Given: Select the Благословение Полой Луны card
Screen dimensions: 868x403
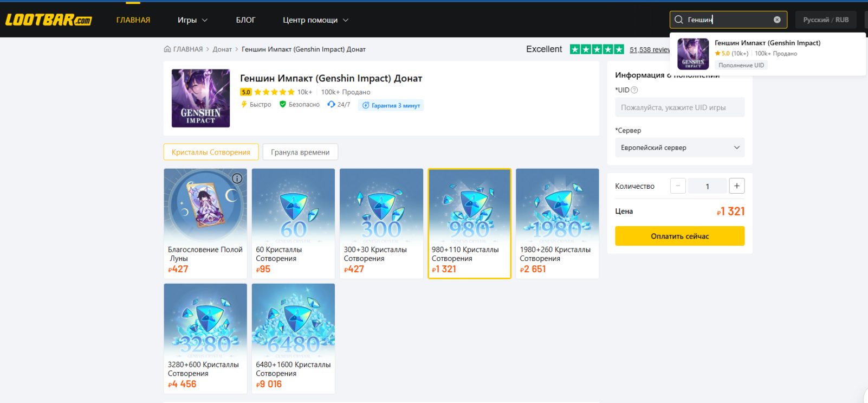Looking at the screenshot, I should pos(205,223).
